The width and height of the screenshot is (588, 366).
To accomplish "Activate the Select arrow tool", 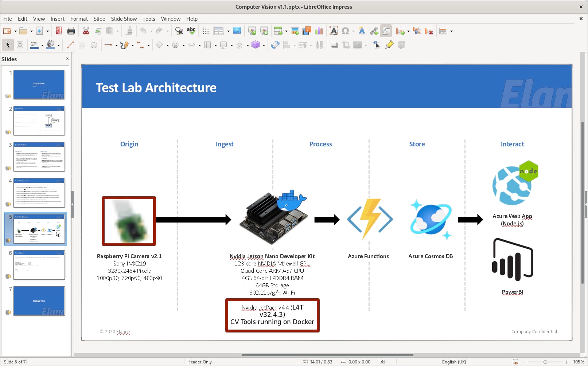I will pyautogui.click(x=8, y=45).
